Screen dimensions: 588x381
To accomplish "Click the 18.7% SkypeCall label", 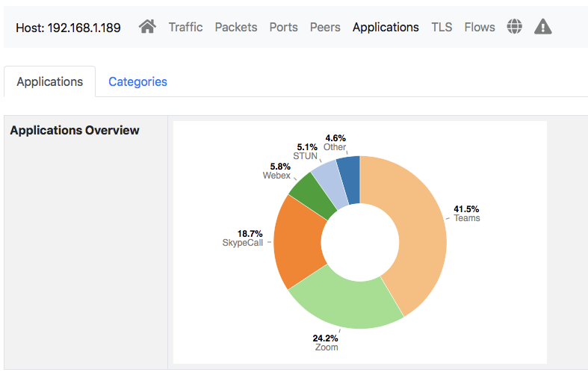I will [243, 238].
